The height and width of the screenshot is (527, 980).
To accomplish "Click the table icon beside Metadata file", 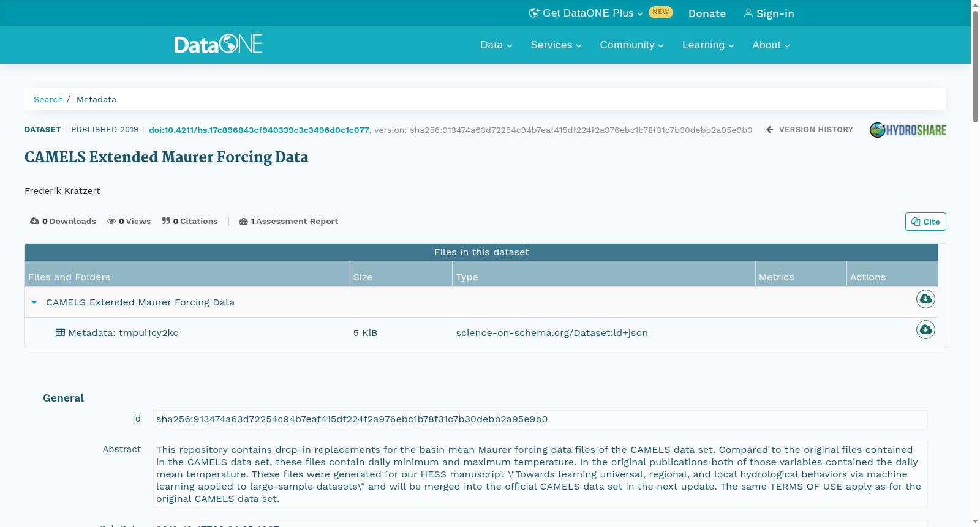I will [60, 332].
